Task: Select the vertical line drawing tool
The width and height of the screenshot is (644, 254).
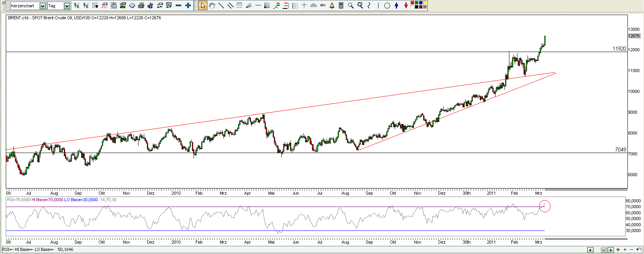Action: pyautogui.click(x=378, y=5)
